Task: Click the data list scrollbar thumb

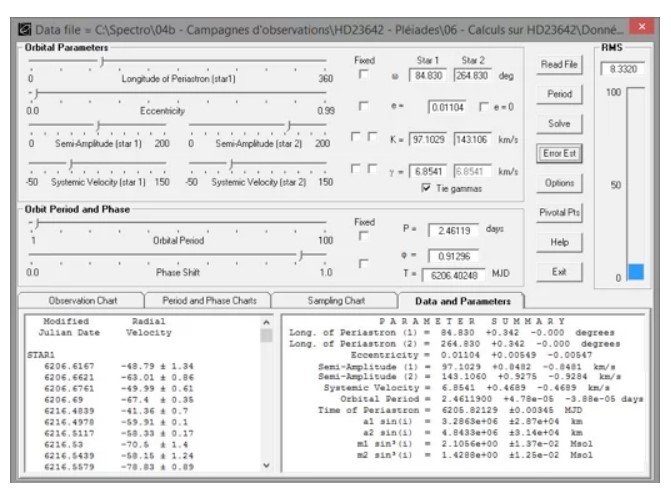Action: click(266, 335)
